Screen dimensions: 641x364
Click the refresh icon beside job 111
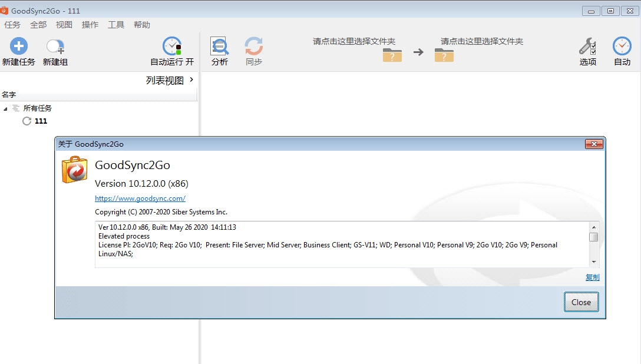27,121
